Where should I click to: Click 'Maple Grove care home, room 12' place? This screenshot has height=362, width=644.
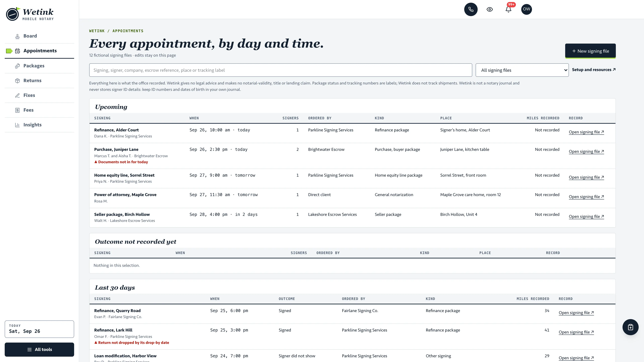pos(470,195)
